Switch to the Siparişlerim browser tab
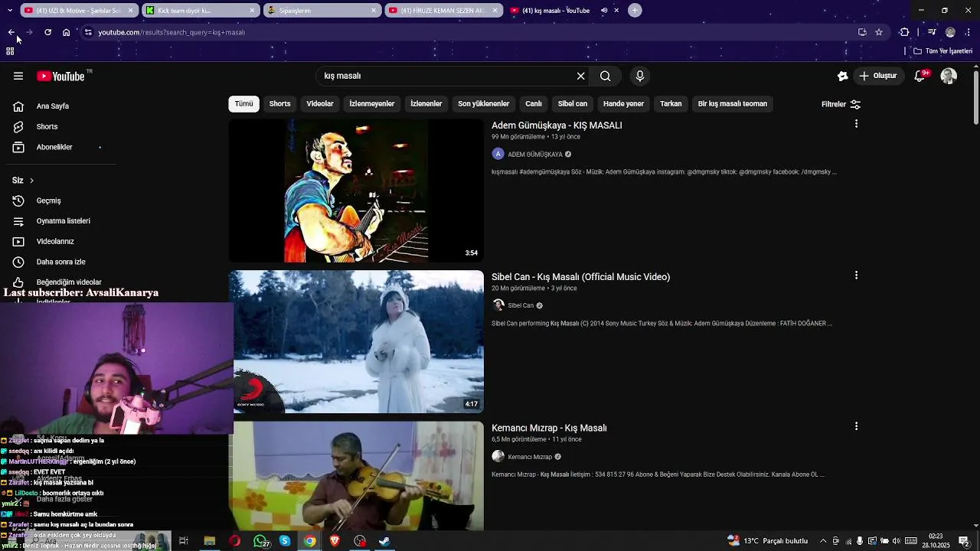Image resolution: width=980 pixels, height=551 pixels. tap(322, 11)
